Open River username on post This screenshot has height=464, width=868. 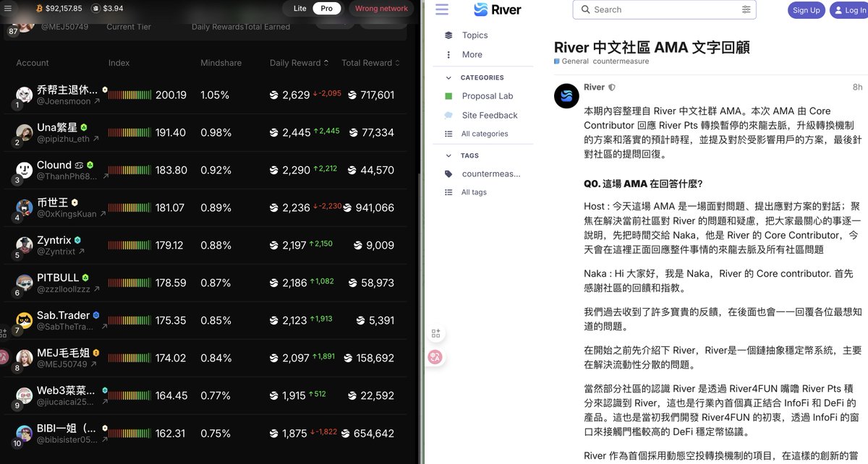pos(594,87)
